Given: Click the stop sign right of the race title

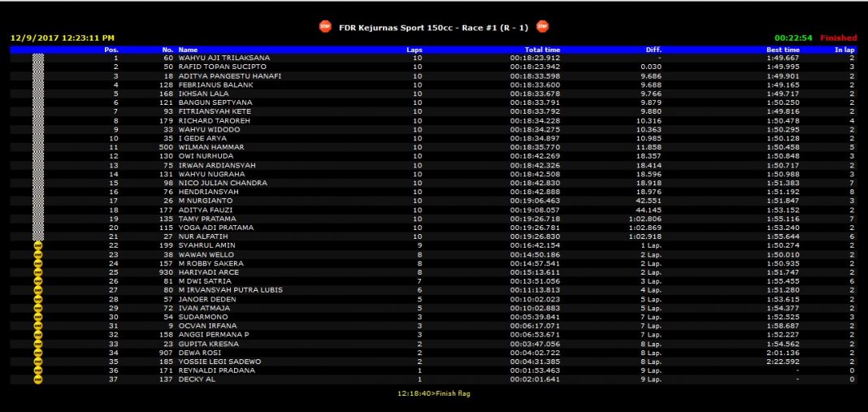Looking at the screenshot, I should tap(542, 27).
